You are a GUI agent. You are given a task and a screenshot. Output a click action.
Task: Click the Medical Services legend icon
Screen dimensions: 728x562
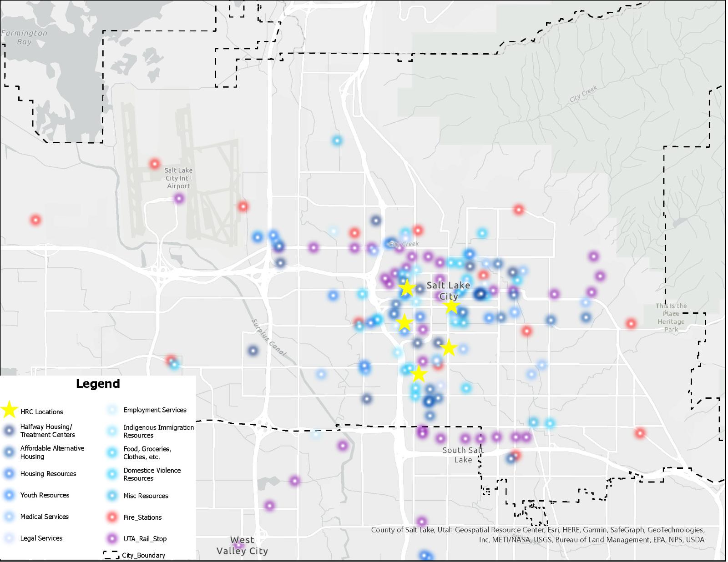pyautogui.click(x=9, y=517)
